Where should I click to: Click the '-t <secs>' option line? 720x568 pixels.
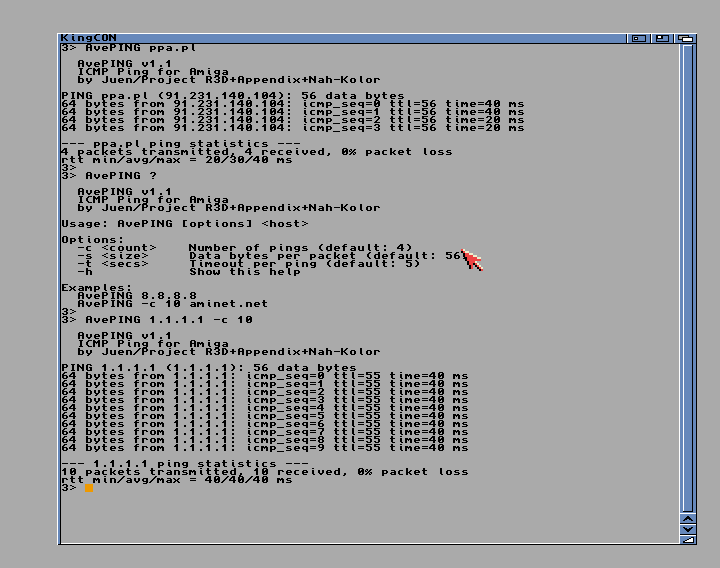pyautogui.click(x=248, y=264)
